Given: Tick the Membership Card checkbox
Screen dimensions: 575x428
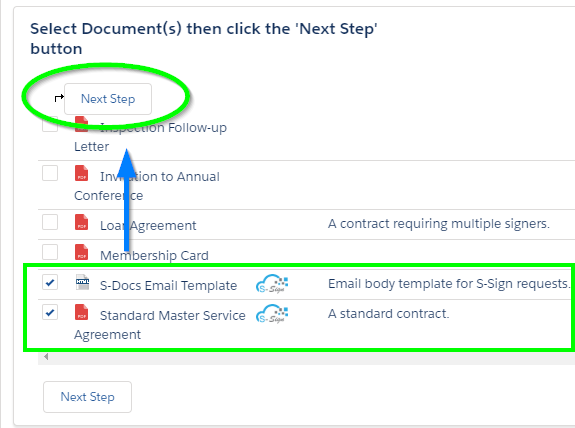Looking at the screenshot, I should click(50, 252).
